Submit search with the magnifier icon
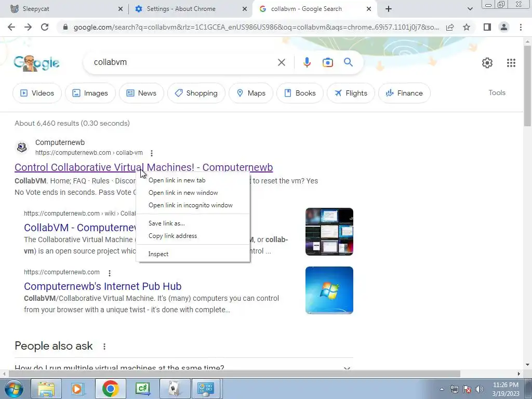Viewport: 532px width, 399px height. click(x=348, y=62)
